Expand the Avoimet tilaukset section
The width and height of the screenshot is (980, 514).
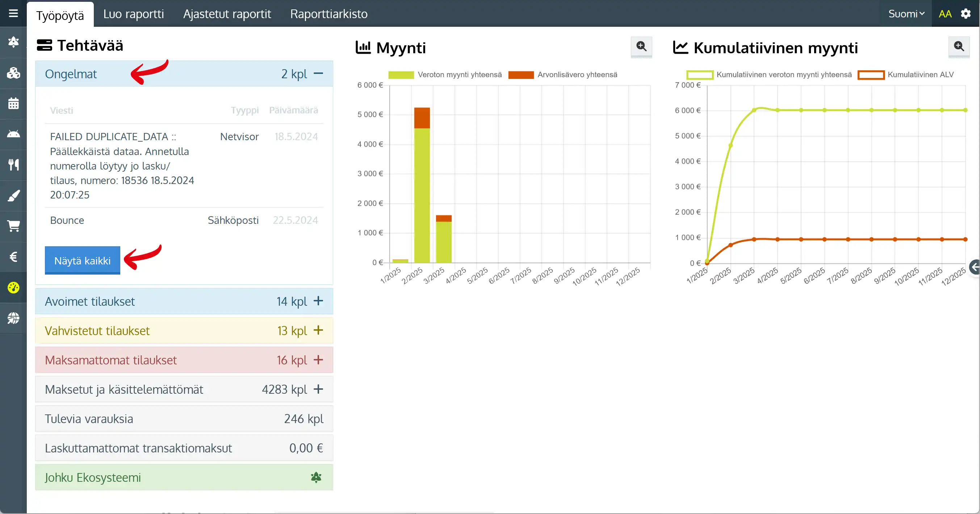pyautogui.click(x=318, y=301)
